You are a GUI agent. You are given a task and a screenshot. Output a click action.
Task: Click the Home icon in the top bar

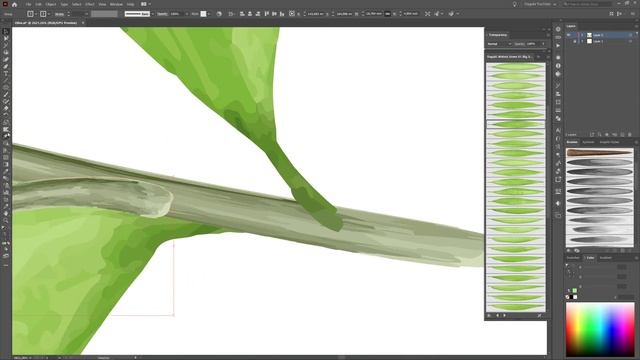(x=15, y=4)
